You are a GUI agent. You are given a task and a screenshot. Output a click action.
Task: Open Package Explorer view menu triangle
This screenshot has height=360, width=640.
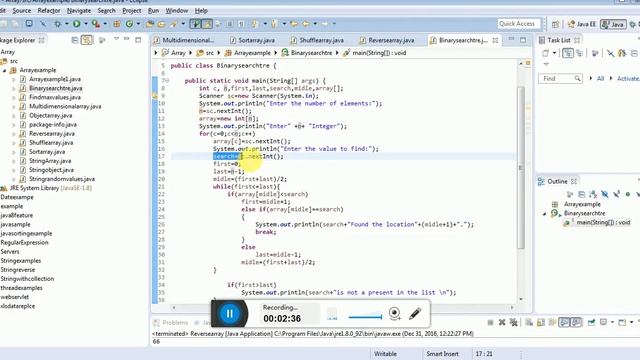(116, 39)
